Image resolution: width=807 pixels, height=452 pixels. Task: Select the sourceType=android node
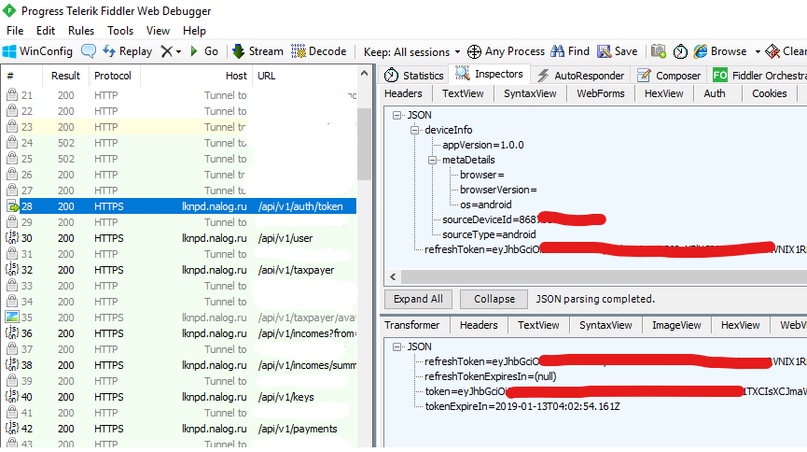pos(489,234)
